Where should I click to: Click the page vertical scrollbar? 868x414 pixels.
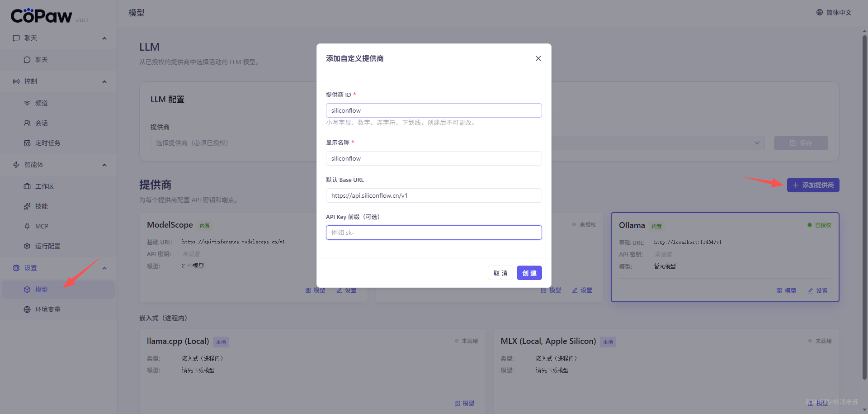click(x=864, y=207)
